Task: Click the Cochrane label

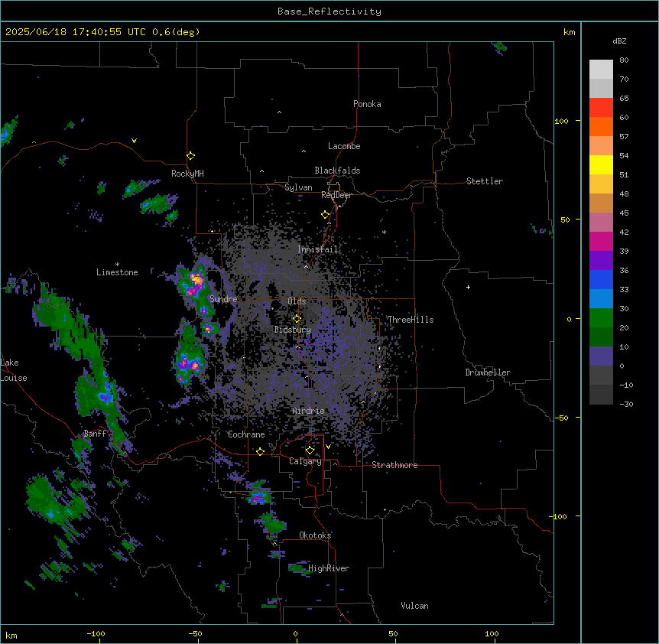Action: [246, 434]
